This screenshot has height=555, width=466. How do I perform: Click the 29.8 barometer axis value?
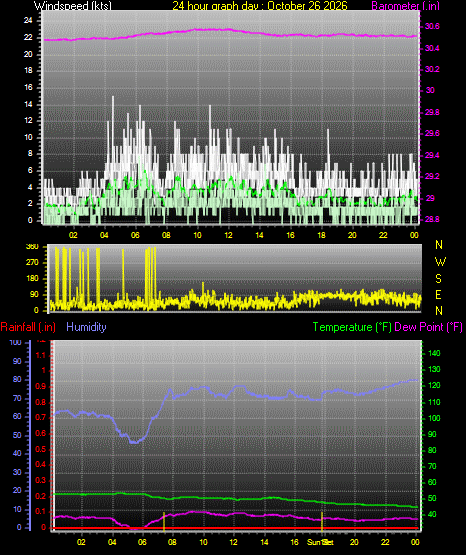coord(432,113)
